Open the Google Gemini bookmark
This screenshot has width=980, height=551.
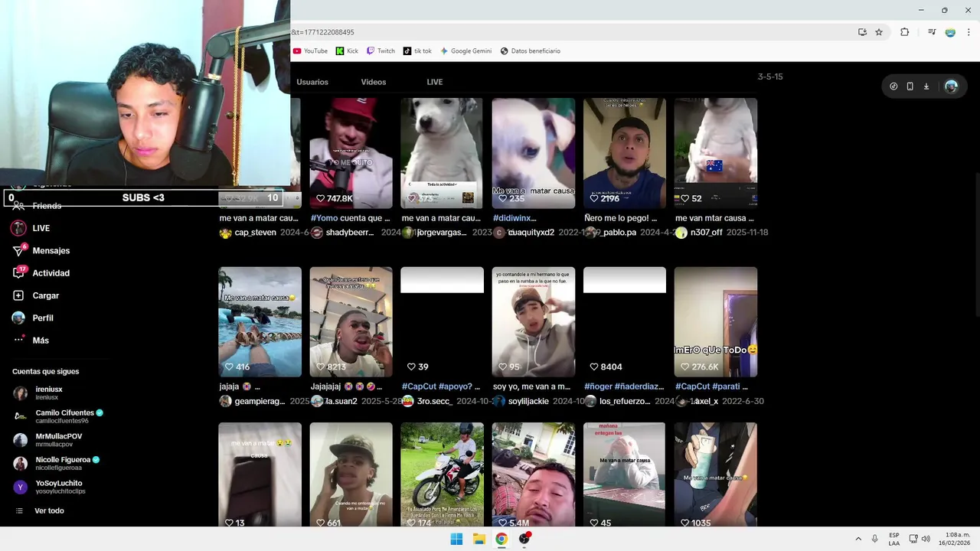465,51
